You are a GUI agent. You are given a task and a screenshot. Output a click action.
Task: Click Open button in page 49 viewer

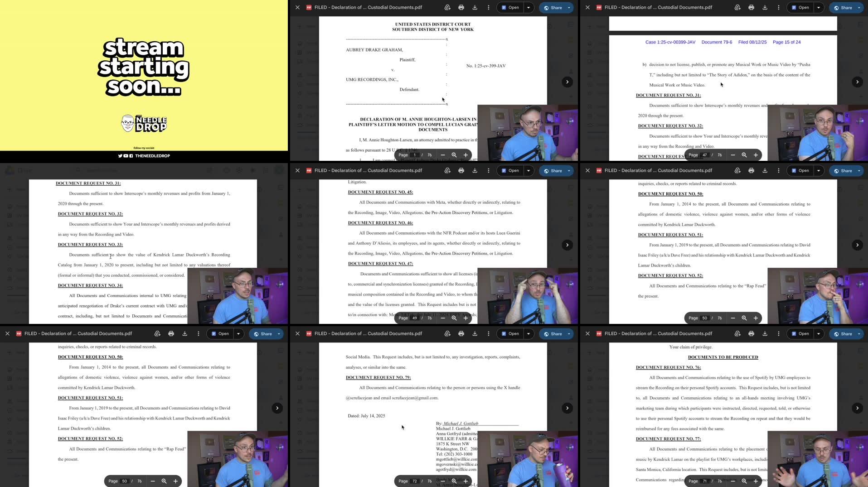[510, 171]
